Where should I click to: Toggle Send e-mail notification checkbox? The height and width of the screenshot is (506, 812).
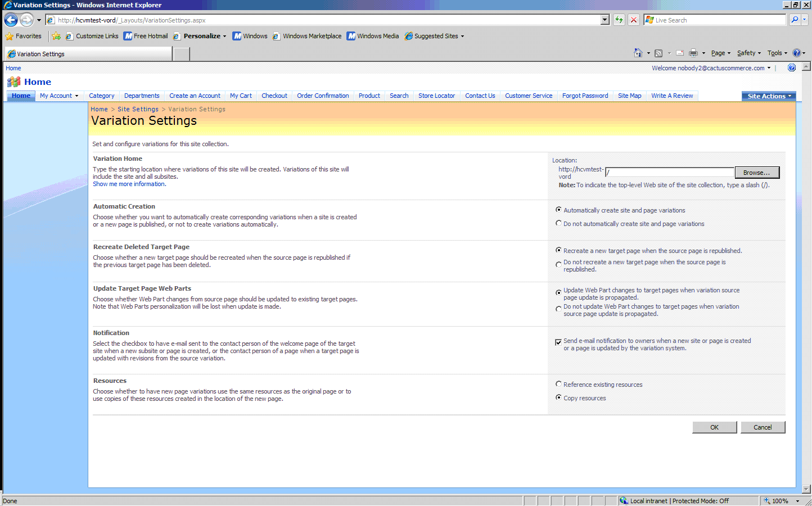(558, 342)
